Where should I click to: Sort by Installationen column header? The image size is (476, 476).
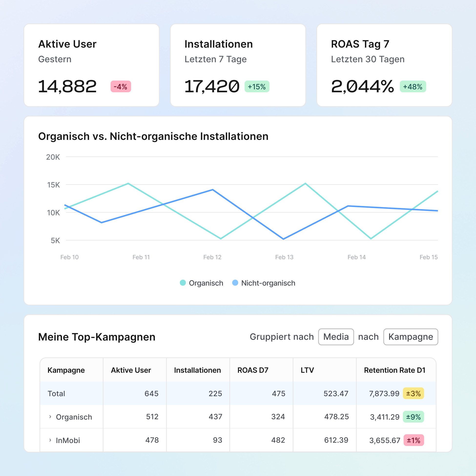pyautogui.click(x=197, y=370)
